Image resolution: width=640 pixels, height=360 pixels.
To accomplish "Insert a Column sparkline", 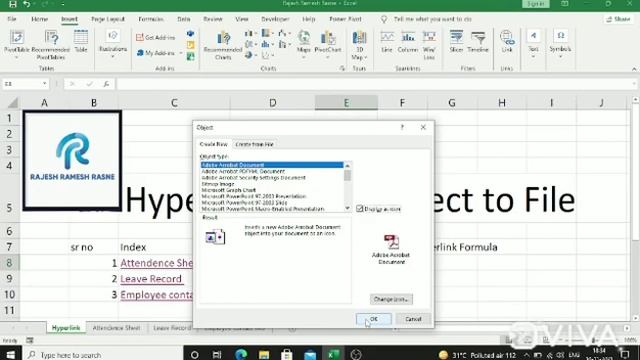I will [408, 42].
